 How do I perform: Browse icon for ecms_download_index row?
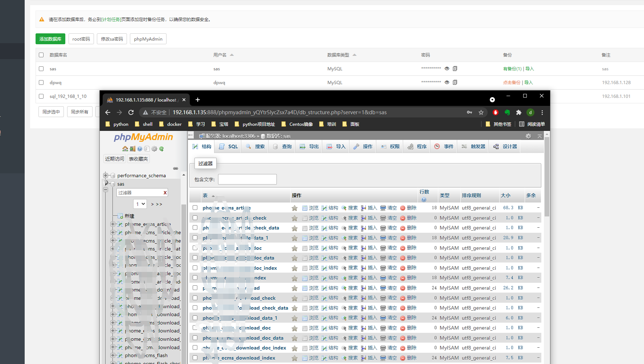310,358
